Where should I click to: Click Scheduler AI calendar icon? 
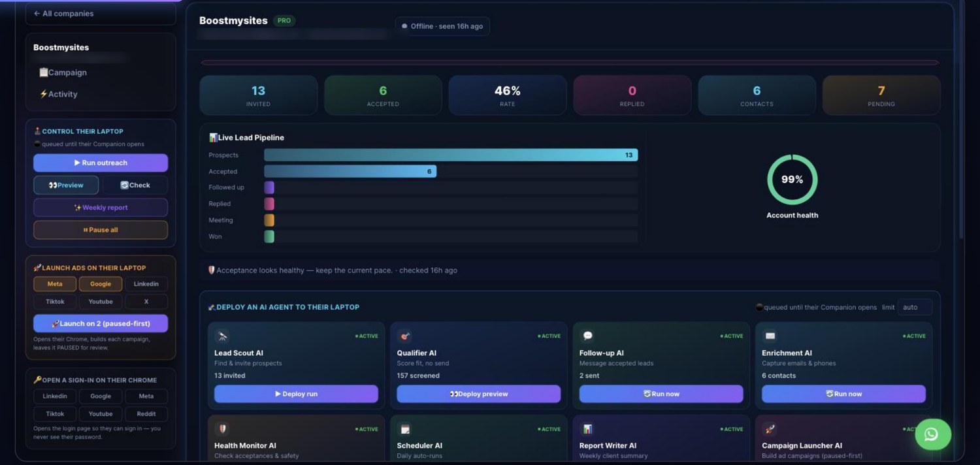[x=405, y=429]
